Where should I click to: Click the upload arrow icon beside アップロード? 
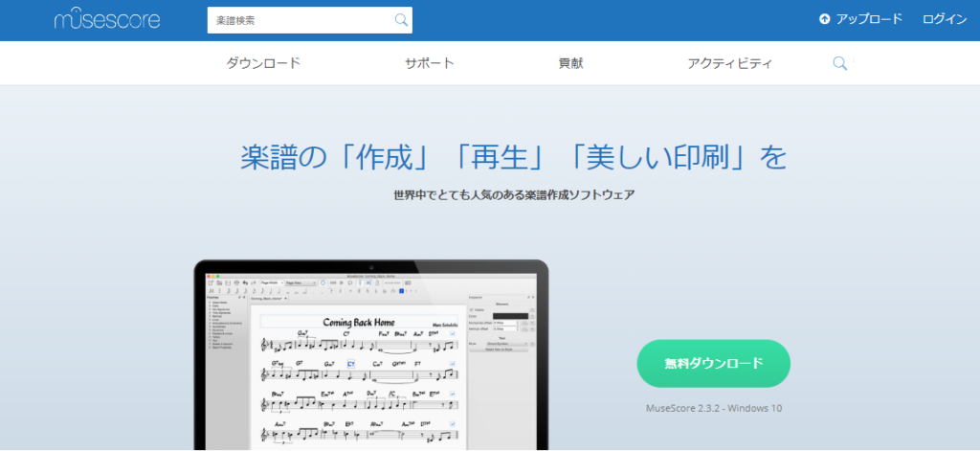825,19
